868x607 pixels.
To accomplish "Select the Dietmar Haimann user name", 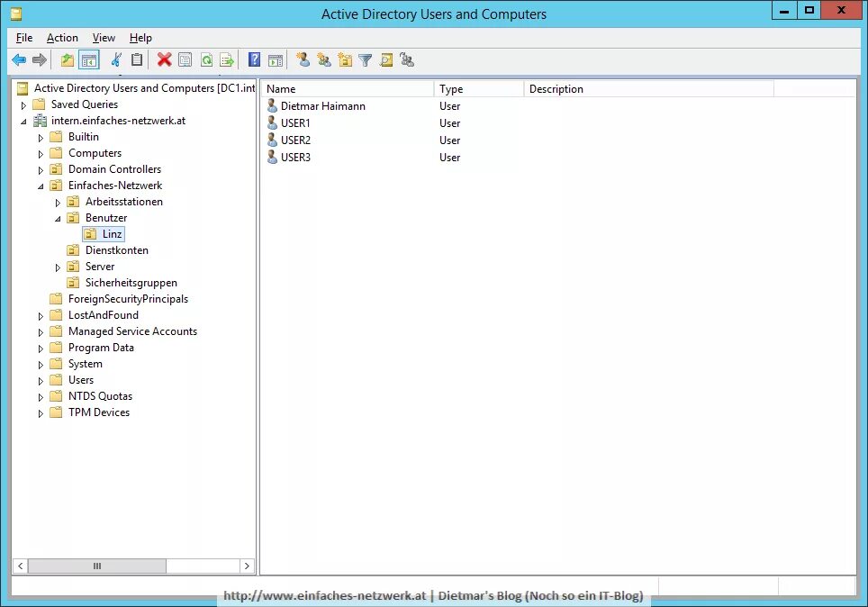I will [x=322, y=105].
